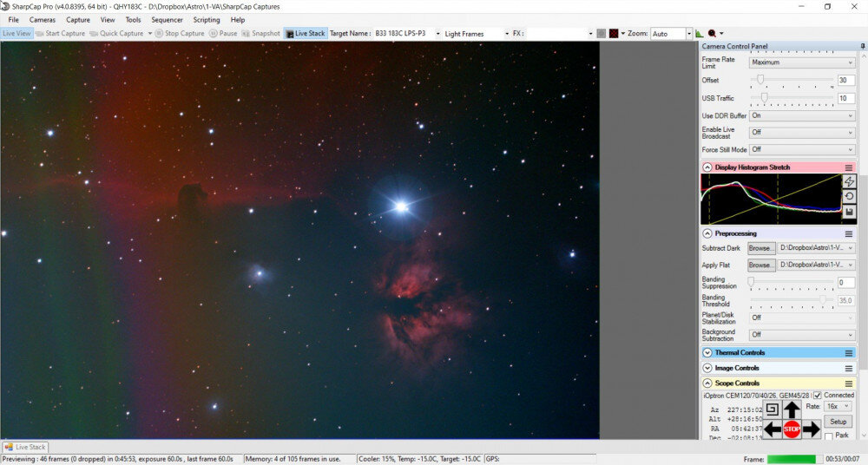Toggle the mount Connected checkbox

pos(818,396)
